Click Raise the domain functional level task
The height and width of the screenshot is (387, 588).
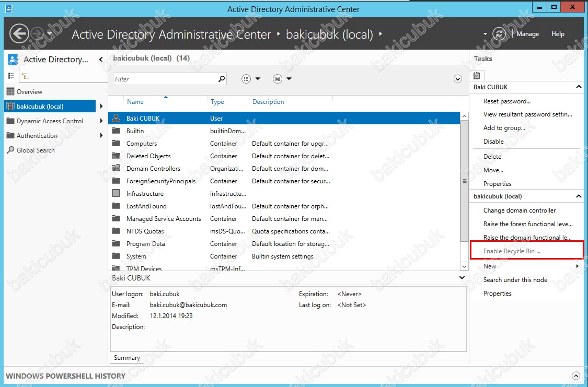click(527, 237)
